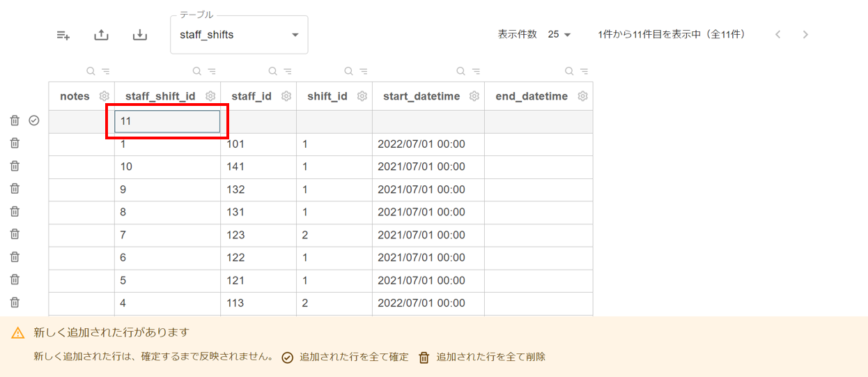Click filter icon above end_datetime column

coord(584,71)
